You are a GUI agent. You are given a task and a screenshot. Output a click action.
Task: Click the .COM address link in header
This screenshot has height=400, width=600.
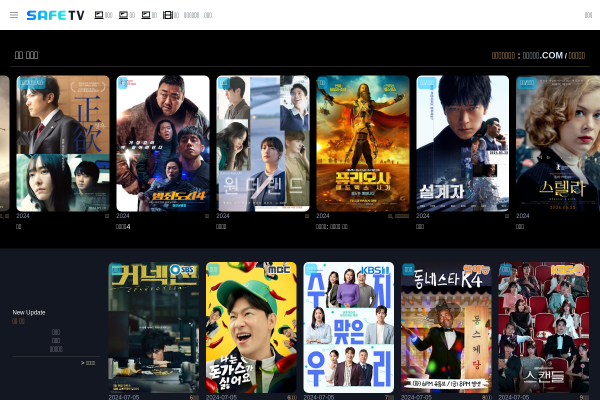543,56
